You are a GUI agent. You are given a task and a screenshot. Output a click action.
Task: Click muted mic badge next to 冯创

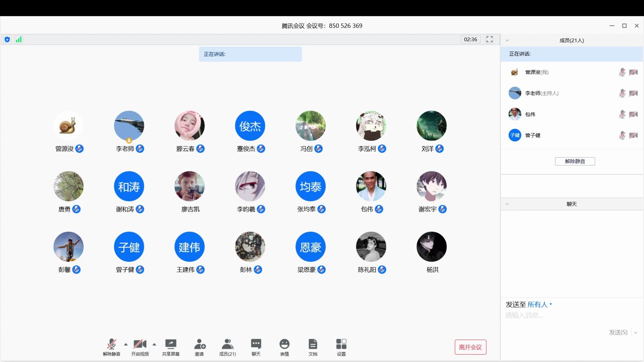point(318,148)
